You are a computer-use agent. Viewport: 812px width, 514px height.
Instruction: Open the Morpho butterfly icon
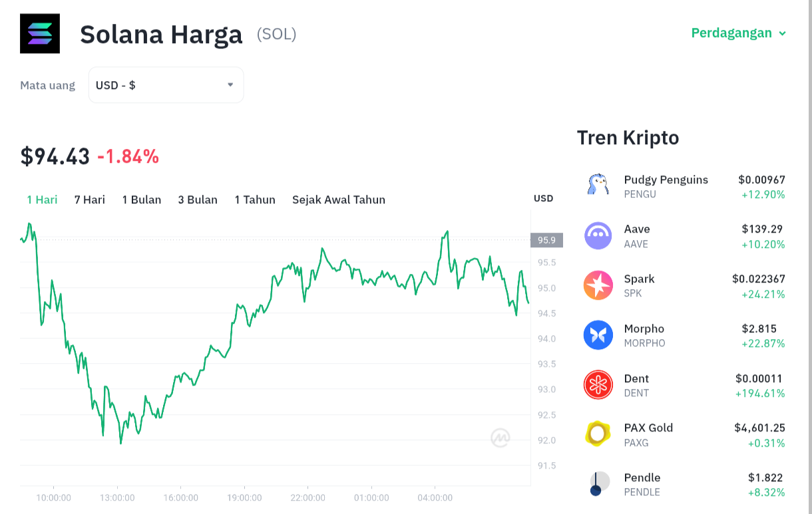point(598,335)
